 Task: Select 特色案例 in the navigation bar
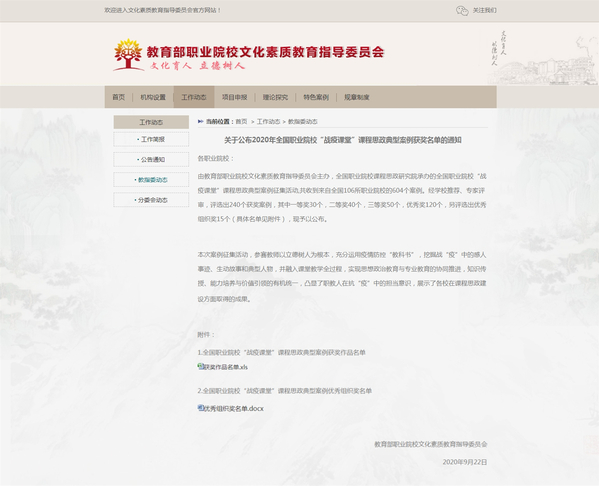tap(316, 97)
